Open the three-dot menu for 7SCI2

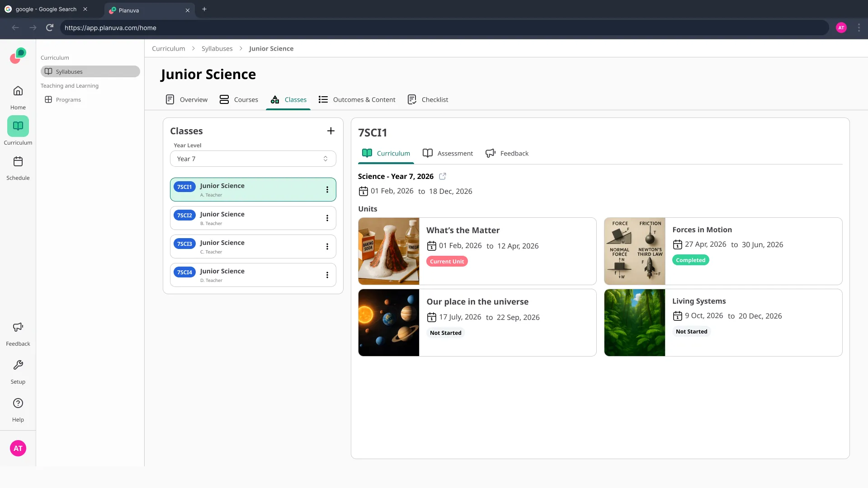[327, 218]
